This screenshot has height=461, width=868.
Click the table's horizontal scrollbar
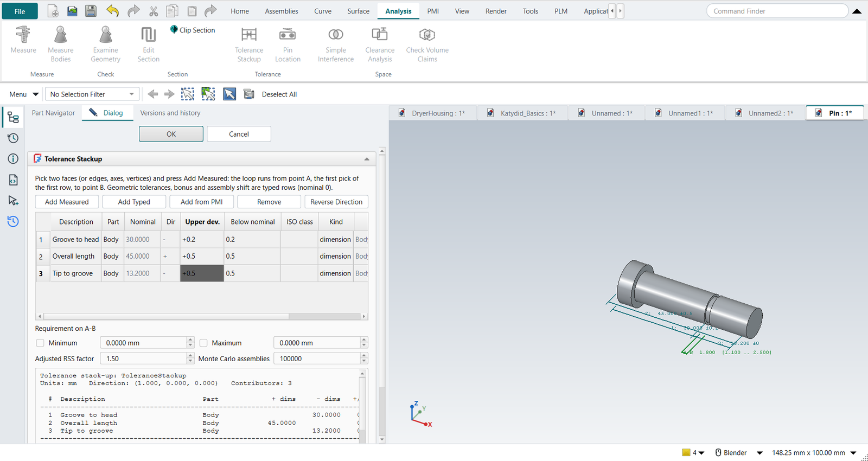(166, 316)
